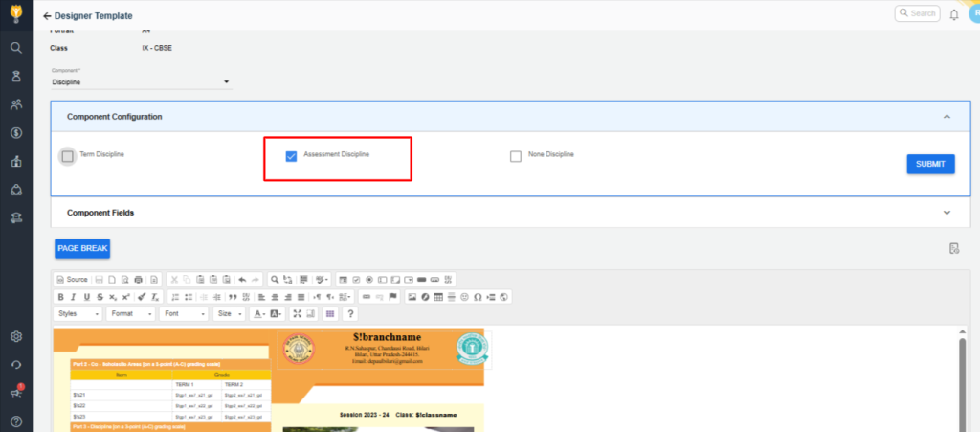This screenshot has height=432, width=980.
Task: Open the Format dropdown in editor
Action: pyautogui.click(x=130, y=314)
